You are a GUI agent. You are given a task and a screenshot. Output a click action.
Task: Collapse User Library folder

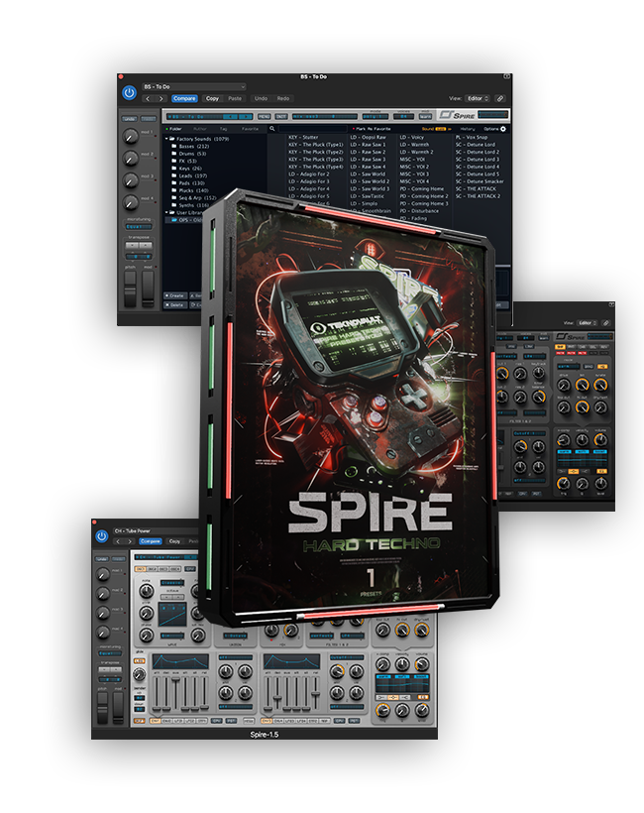click(166, 212)
